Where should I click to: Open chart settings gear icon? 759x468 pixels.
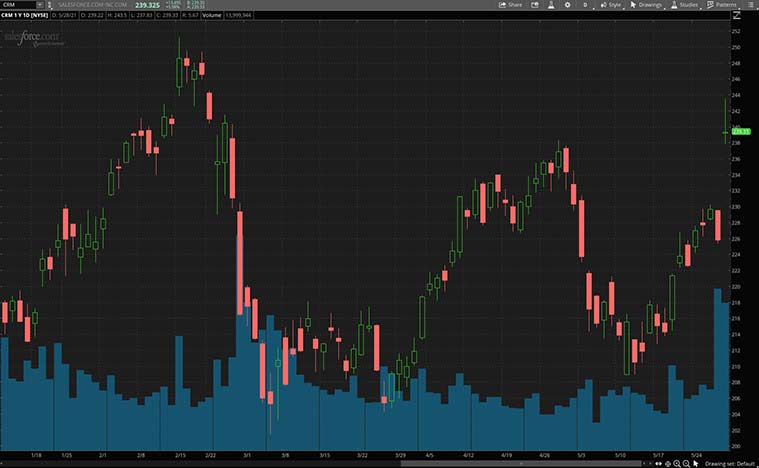pyautogui.click(x=567, y=5)
